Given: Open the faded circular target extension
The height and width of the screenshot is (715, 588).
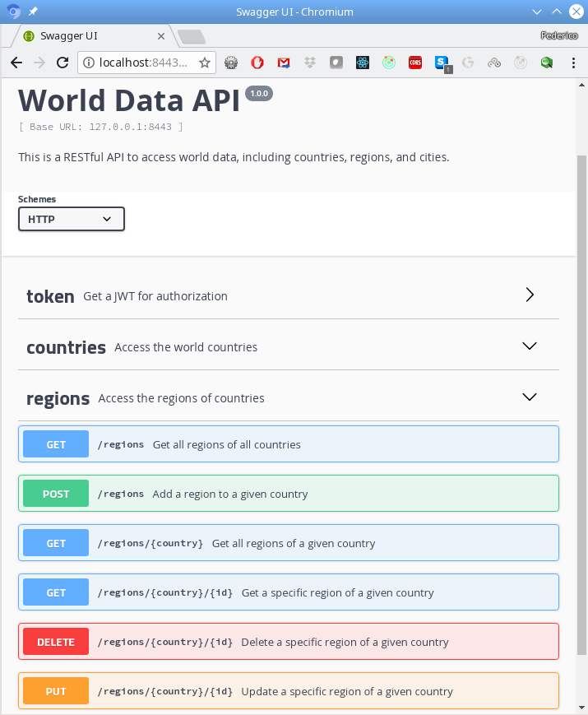Looking at the screenshot, I should tap(521, 63).
